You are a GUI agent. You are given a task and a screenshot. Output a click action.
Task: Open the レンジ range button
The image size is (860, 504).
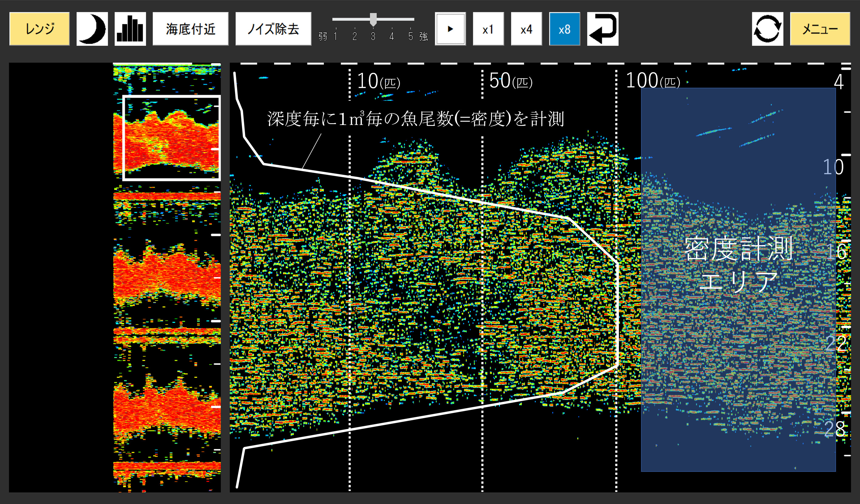39,29
